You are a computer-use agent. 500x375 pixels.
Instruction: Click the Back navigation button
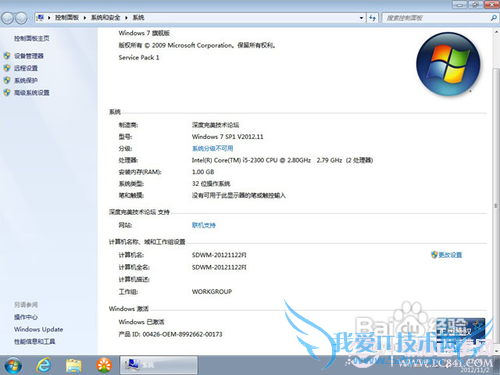[7, 18]
